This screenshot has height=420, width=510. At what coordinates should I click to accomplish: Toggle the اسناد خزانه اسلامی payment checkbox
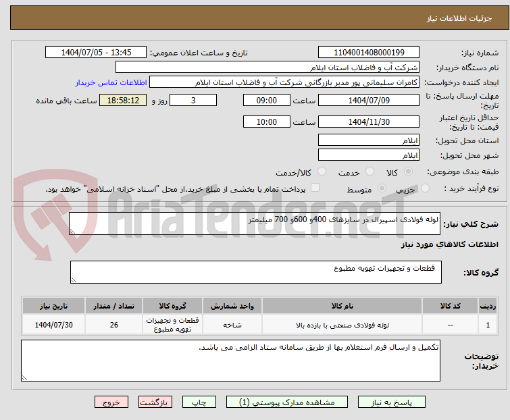(x=315, y=189)
